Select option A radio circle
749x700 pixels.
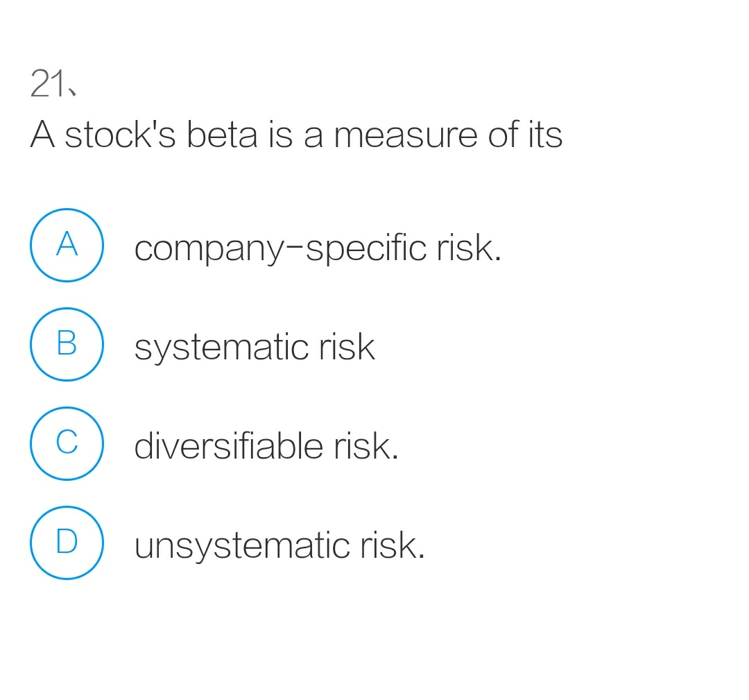(67, 244)
